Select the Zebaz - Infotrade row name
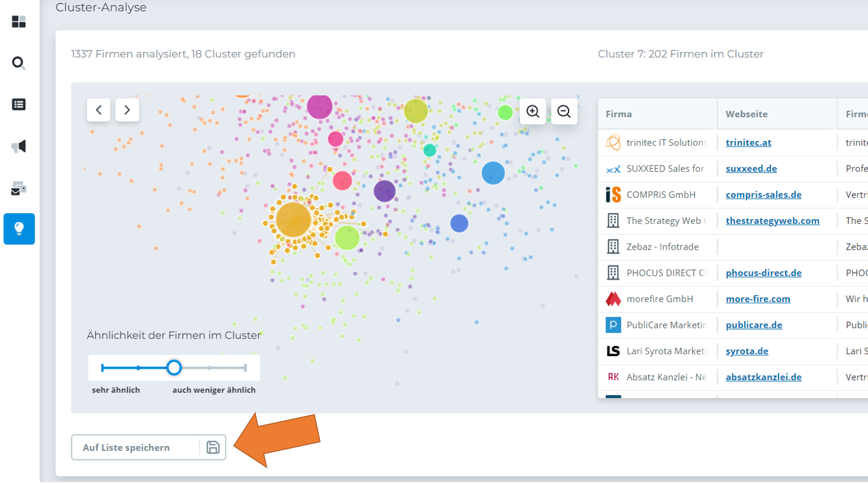The width and height of the screenshot is (868, 484). click(663, 246)
